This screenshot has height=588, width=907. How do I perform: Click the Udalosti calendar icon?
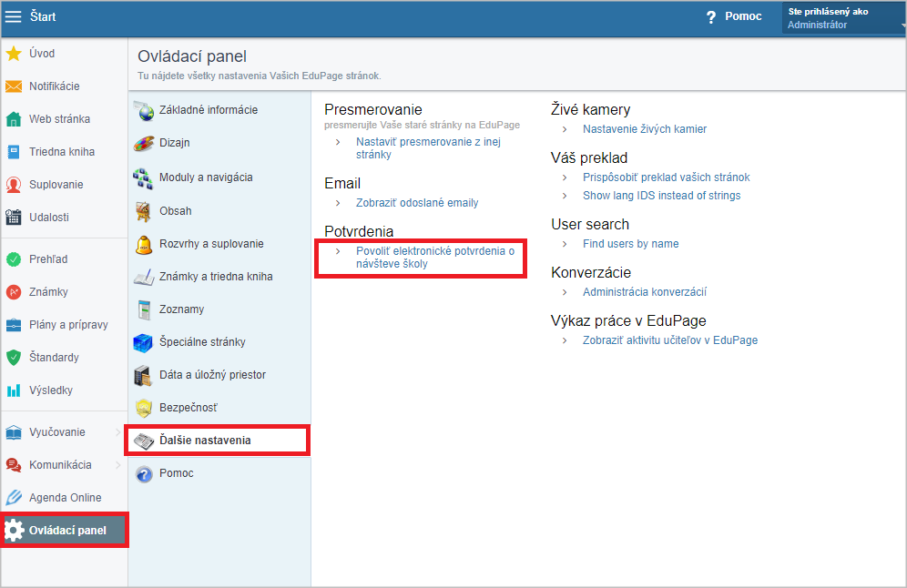pyautogui.click(x=14, y=218)
